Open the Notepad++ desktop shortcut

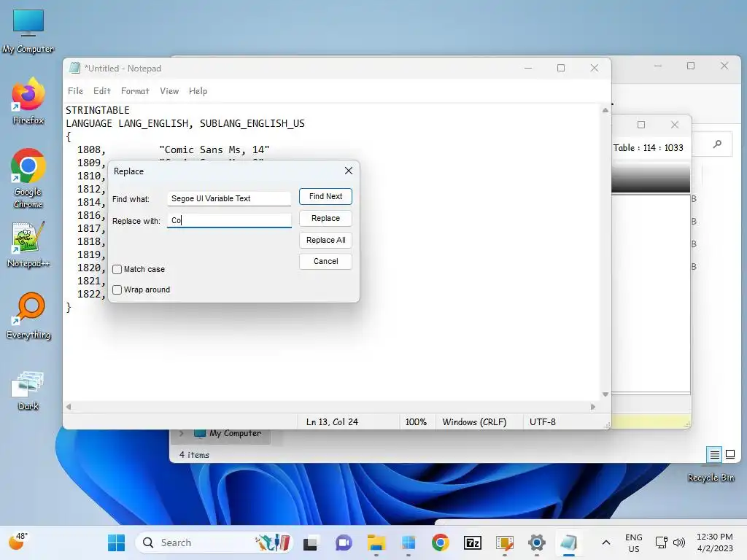[28, 245]
